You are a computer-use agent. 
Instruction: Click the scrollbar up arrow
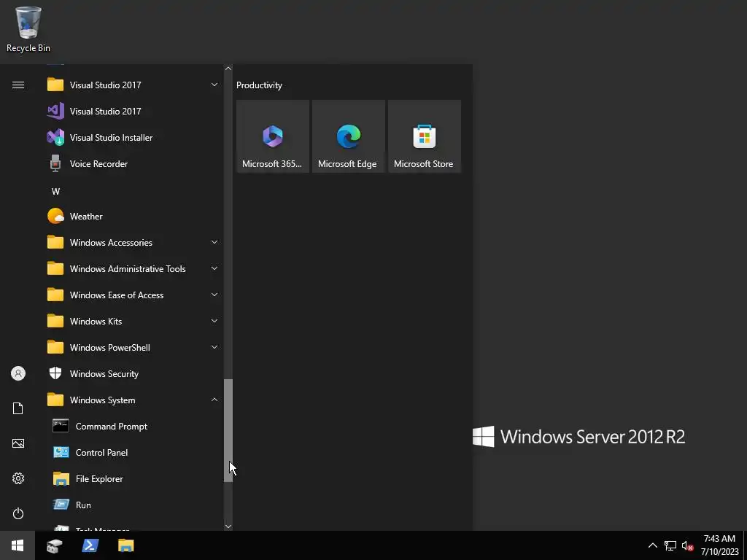click(228, 69)
